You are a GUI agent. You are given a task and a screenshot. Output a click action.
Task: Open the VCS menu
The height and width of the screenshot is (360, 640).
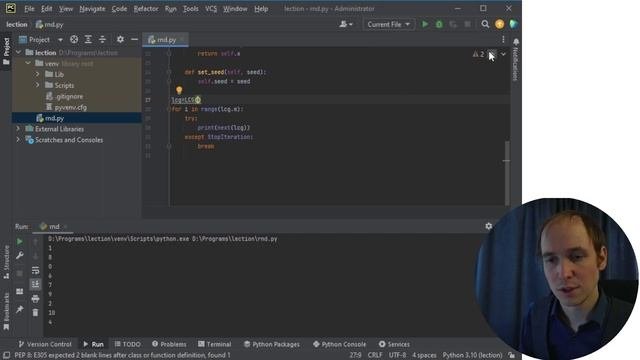[211, 9]
